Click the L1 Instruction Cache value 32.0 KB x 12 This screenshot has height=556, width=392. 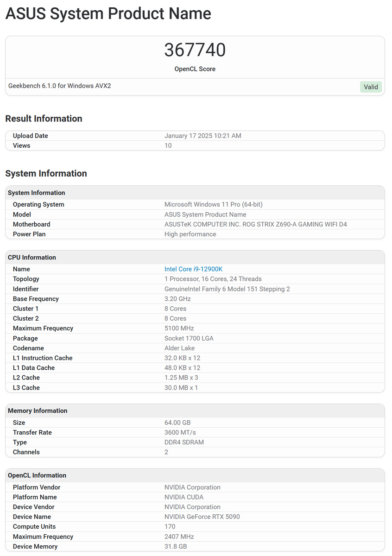point(183,358)
